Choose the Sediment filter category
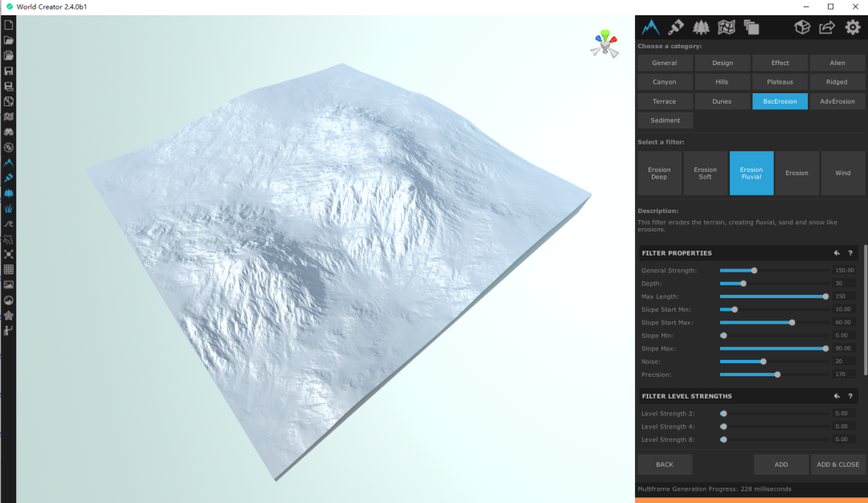The width and height of the screenshot is (868, 503). (x=665, y=120)
